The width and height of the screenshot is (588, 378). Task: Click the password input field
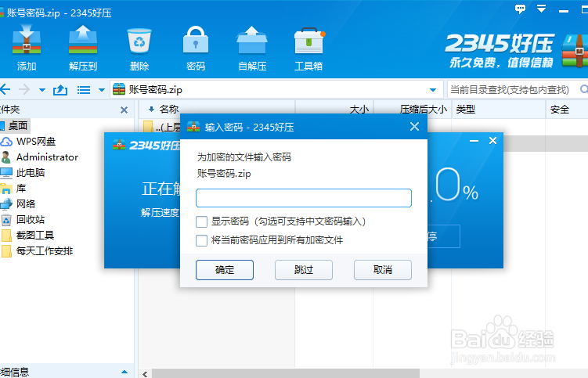[304, 198]
